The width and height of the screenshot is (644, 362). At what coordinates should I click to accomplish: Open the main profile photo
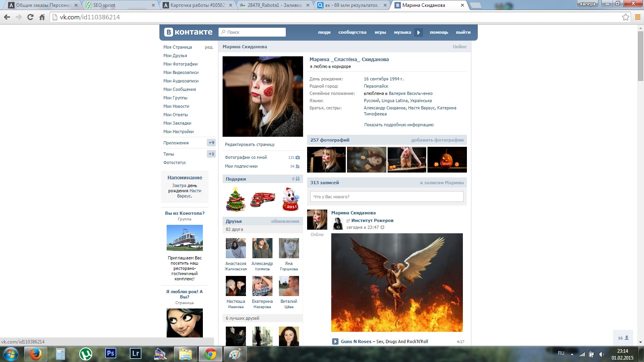pos(263,97)
